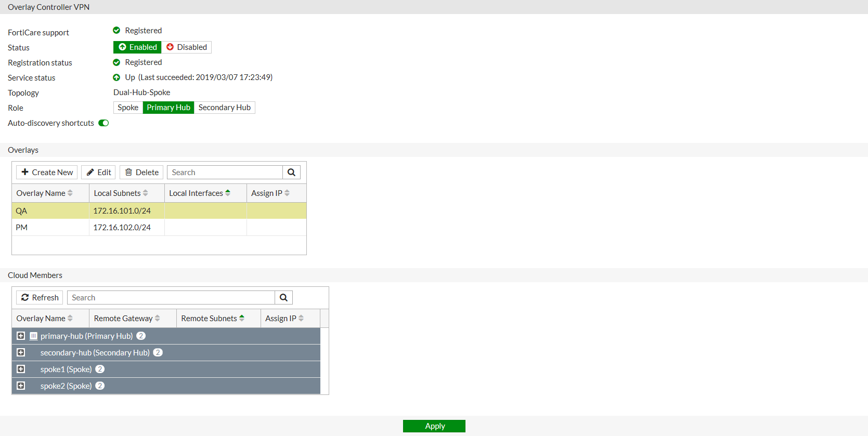The image size is (868, 436).
Task: Click Dual-Hub-Spoke topology value
Action: click(x=142, y=93)
